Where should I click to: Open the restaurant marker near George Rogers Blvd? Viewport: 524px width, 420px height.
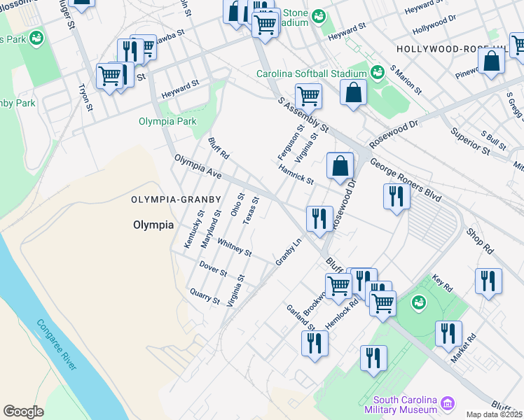[397, 197]
